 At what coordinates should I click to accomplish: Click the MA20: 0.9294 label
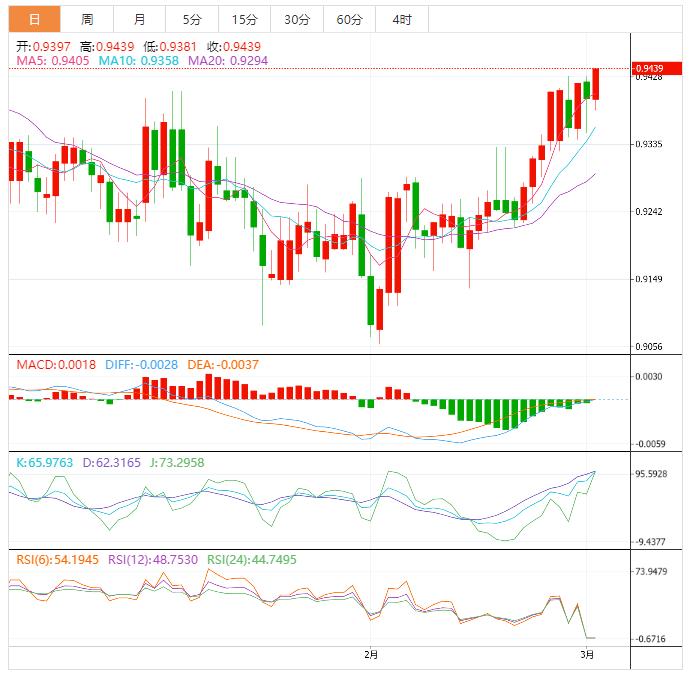coord(228,61)
